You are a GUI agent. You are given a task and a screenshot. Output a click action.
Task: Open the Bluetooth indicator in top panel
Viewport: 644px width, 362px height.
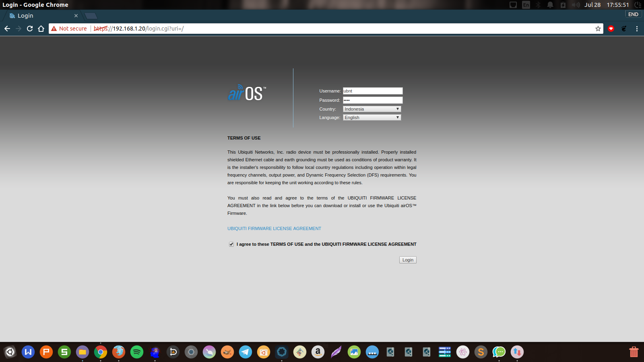pos(538,5)
